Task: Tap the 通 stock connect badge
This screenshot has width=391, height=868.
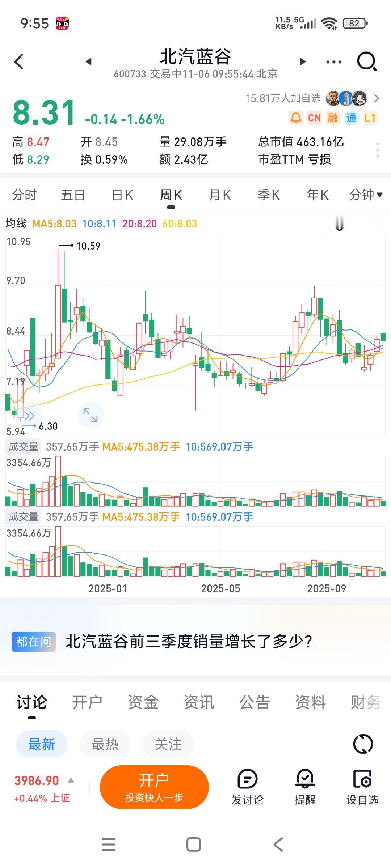Action: tap(351, 118)
